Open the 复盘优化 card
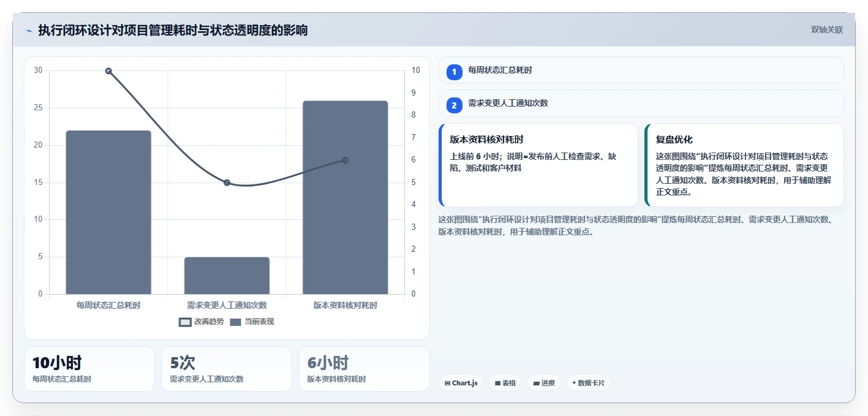868x416 pixels. 744,165
